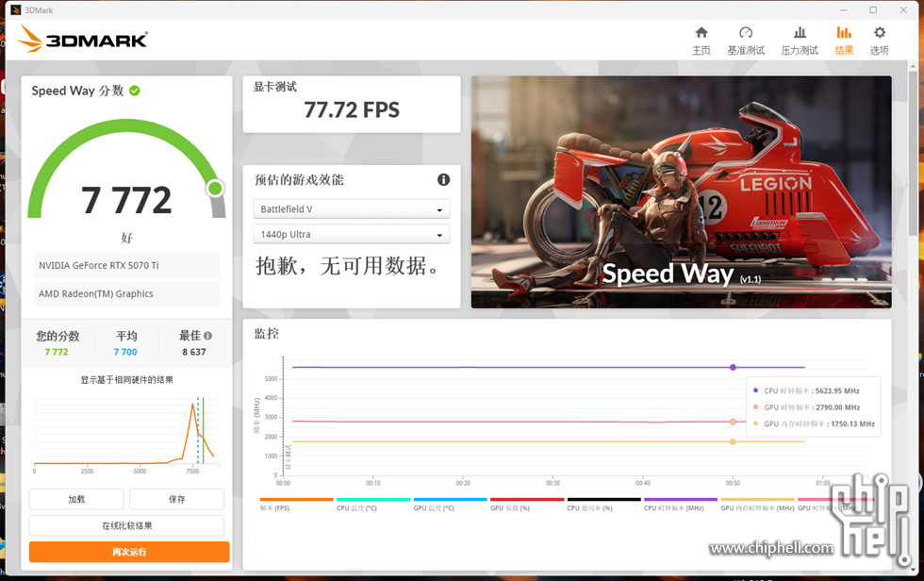The height and width of the screenshot is (581, 924).
Task: Click GPU 时钟频率 2790.00 MHz tooltip entry
Action: point(806,407)
